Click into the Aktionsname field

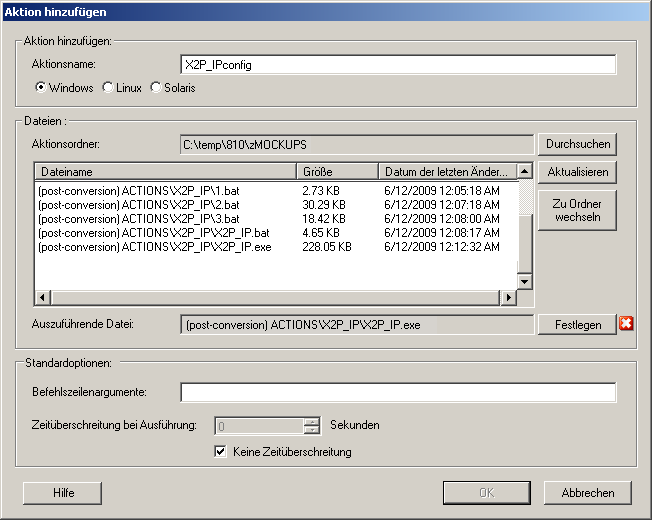(x=398, y=65)
